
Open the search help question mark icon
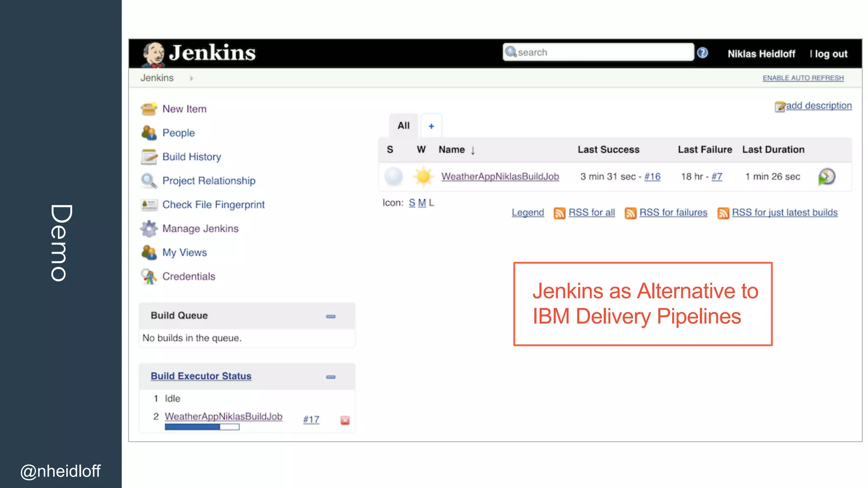703,53
